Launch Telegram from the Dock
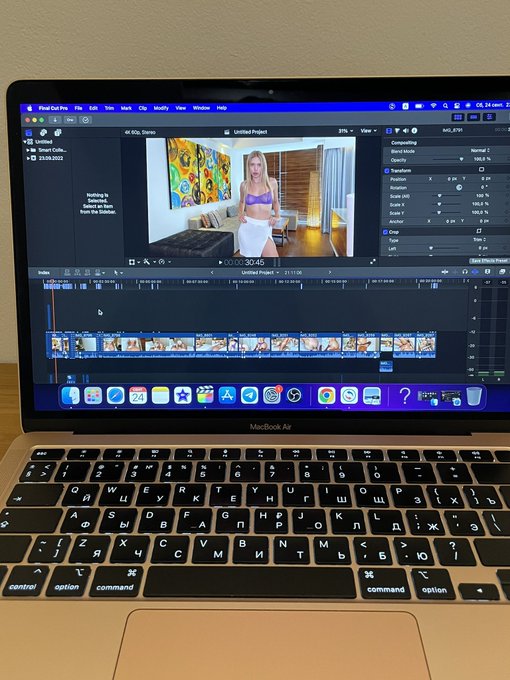 click(x=249, y=396)
